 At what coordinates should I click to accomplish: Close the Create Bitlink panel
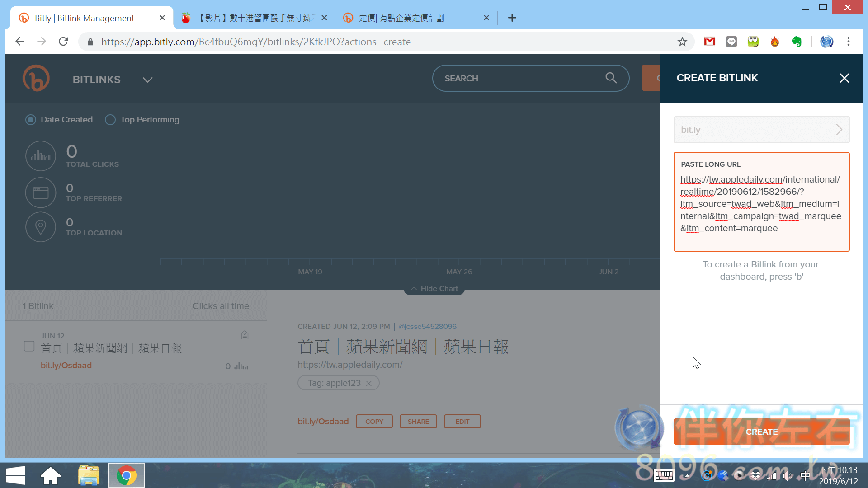coord(844,78)
